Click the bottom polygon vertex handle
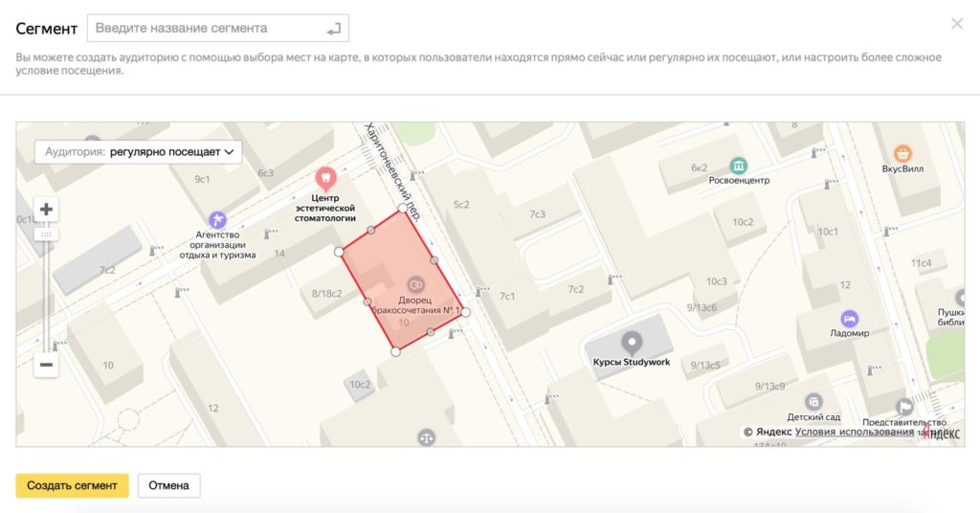The height and width of the screenshot is (513, 980). click(396, 352)
